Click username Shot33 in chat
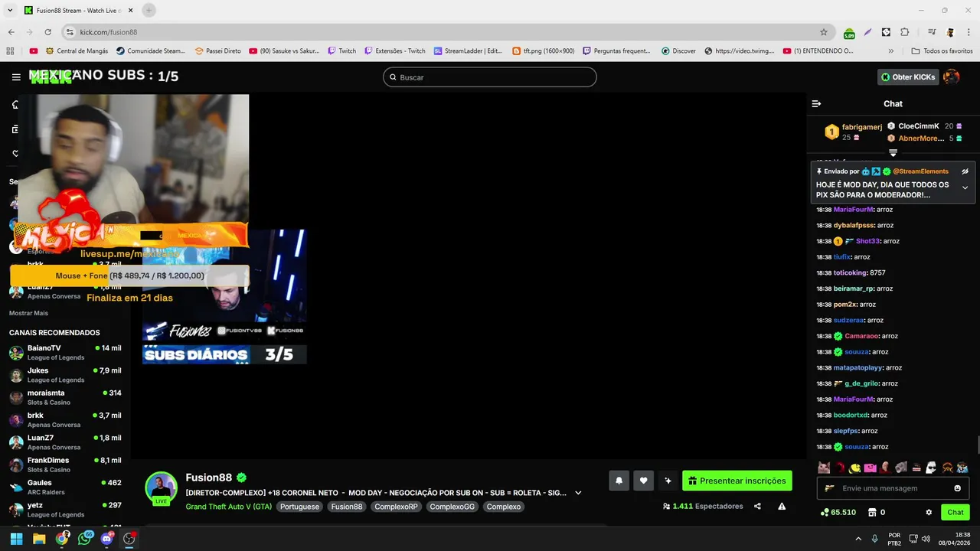The height and width of the screenshot is (551, 980). click(867, 241)
